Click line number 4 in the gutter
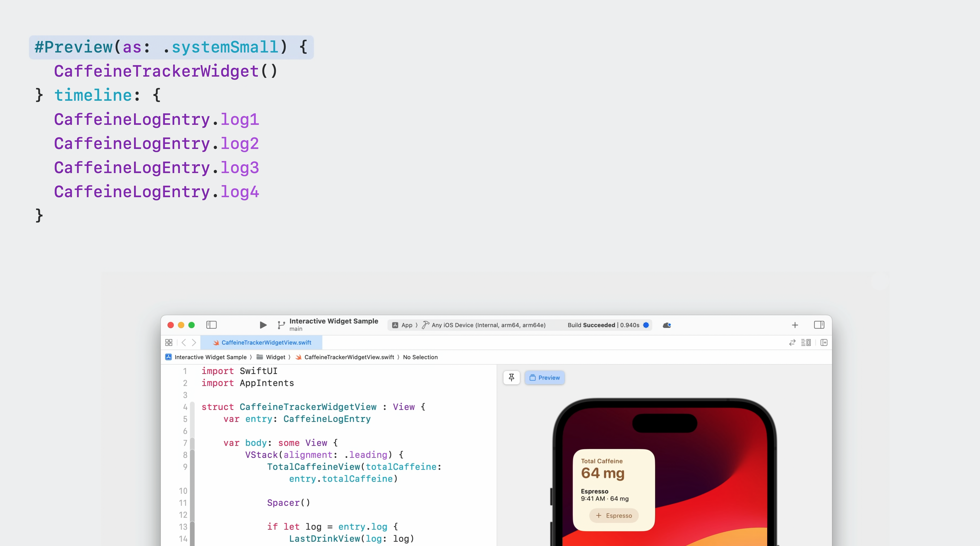The width and height of the screenshot is (980, 546). coord(185,407)
